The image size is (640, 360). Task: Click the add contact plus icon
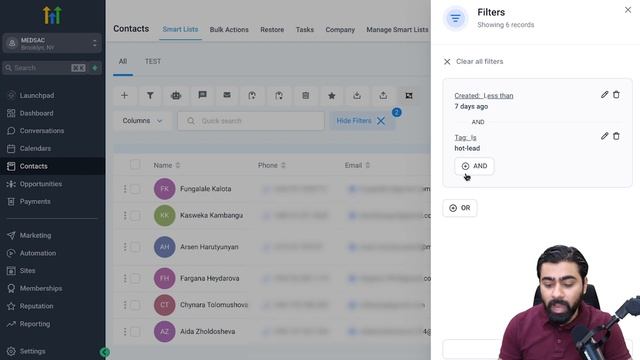click(x=124, y=96)
